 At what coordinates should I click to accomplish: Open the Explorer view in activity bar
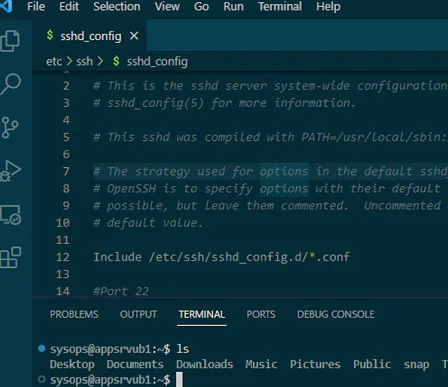[11, 41]
